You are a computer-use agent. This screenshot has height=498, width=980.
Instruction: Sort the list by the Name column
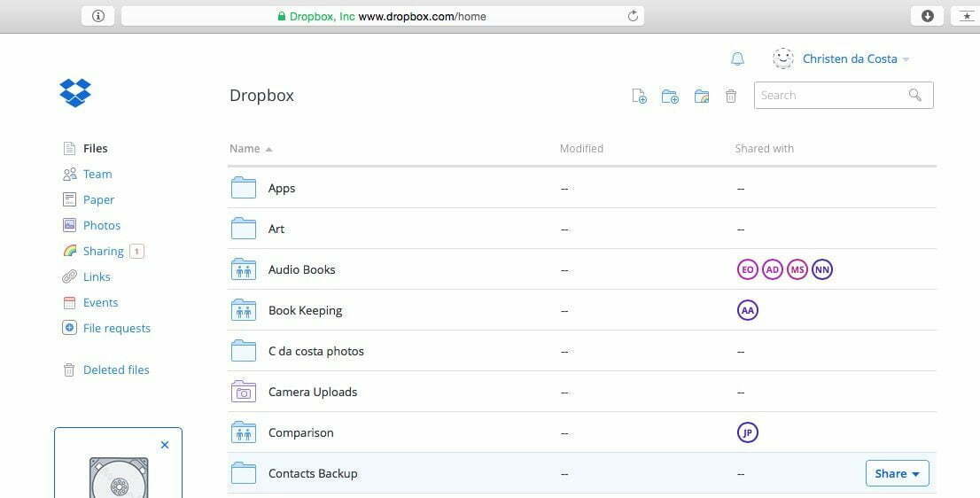tap(251, 149)
